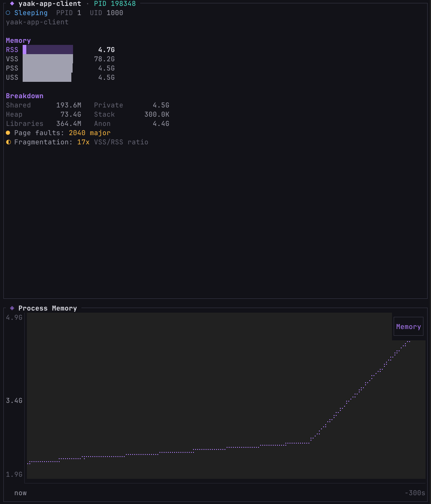
Task: Click the Anon label in Breakdown
Action: tap(102, 124)
